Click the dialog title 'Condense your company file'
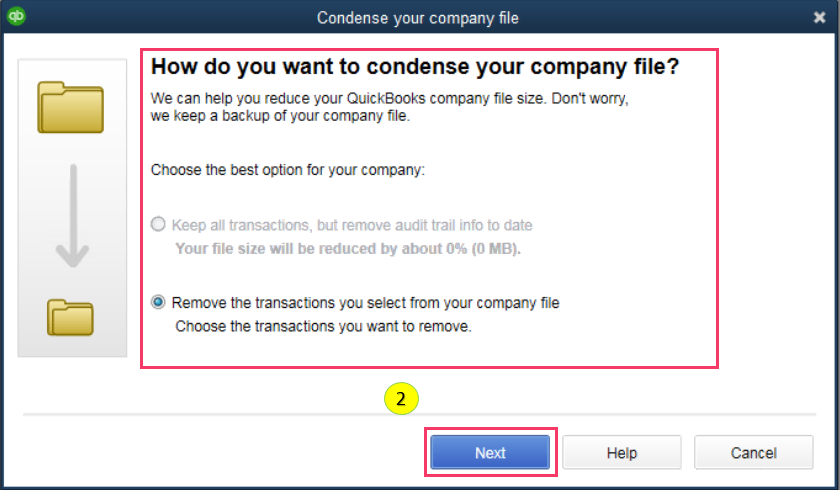This screenshot has height=490, width=840. pyautogui.click(x=418, y=18)
